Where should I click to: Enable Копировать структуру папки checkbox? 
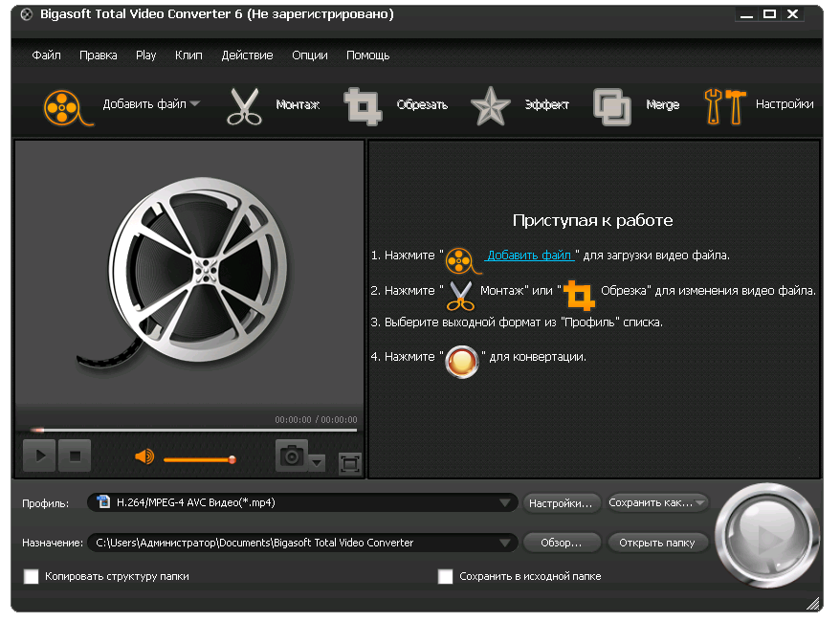click(31, 576)
